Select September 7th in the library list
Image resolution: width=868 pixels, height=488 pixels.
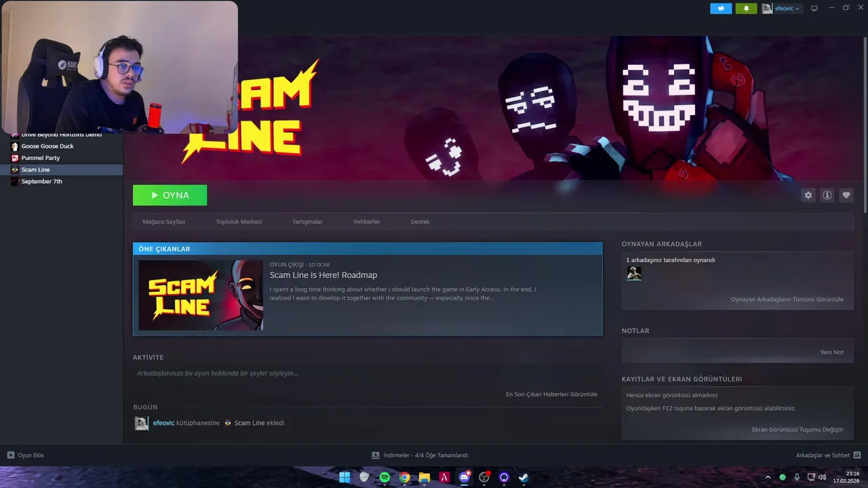(61, 182)
